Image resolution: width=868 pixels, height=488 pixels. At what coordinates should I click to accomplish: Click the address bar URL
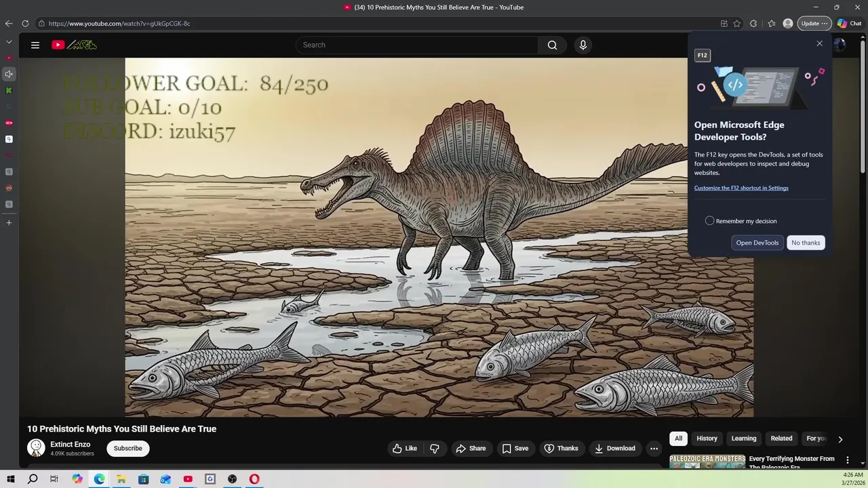coord(119,23)
